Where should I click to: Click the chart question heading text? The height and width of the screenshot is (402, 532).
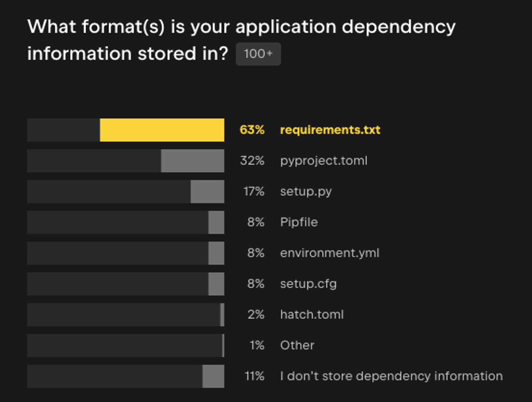coord(241,40)
